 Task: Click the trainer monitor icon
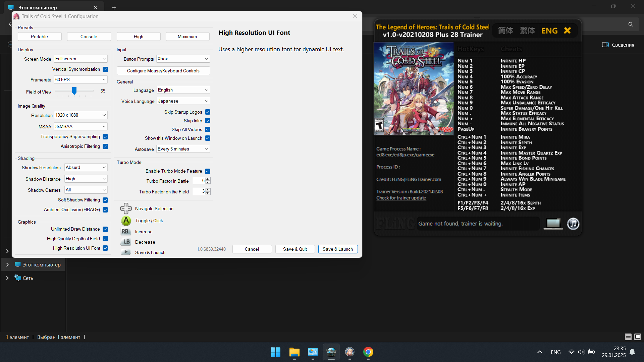(553, 224)
